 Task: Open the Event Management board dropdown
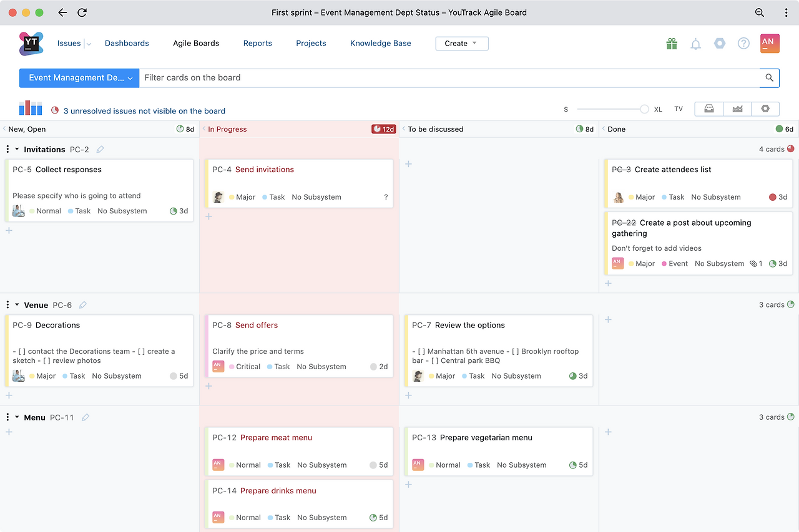tap(79, 78)
